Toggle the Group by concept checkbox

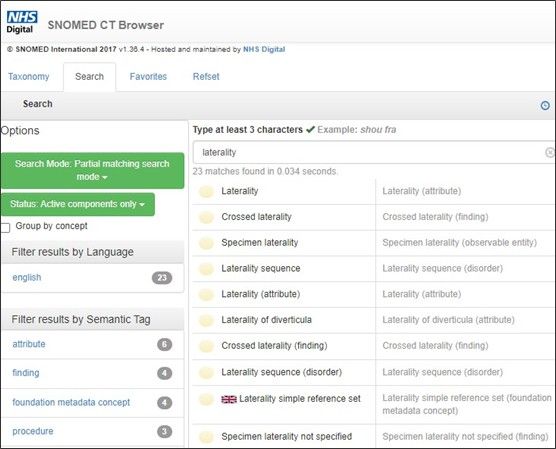coord(5,227)
